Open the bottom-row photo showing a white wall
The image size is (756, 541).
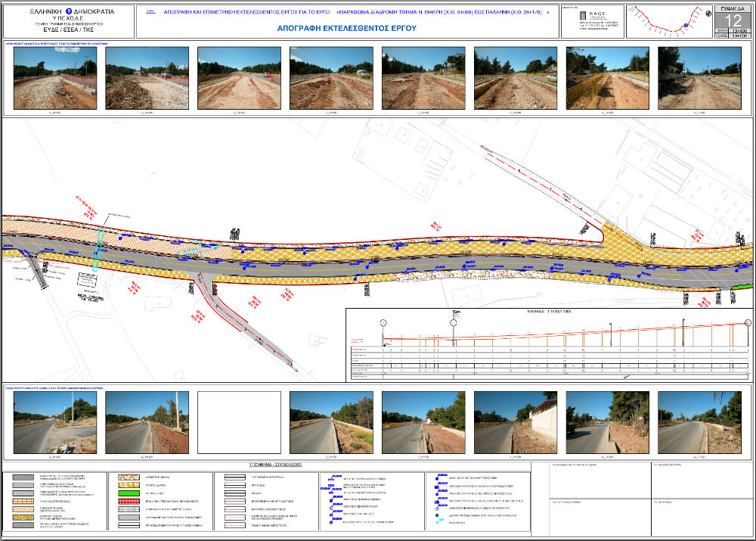[516, 422]
